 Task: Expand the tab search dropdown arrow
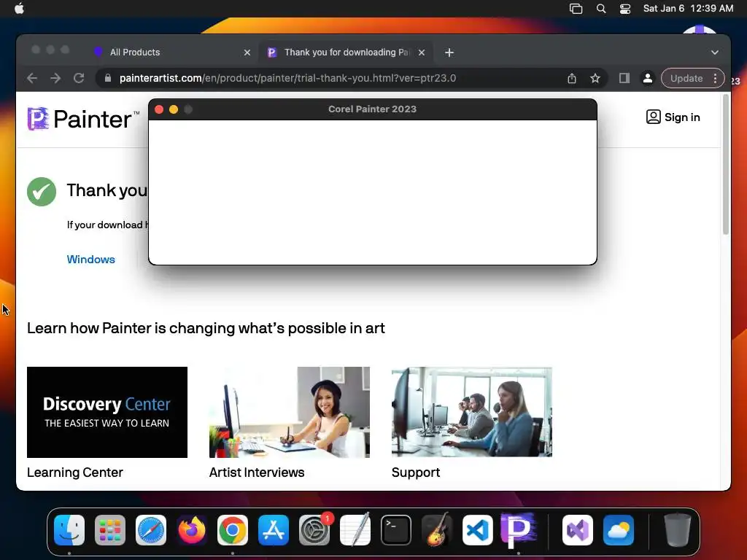[x=714, y=52]
